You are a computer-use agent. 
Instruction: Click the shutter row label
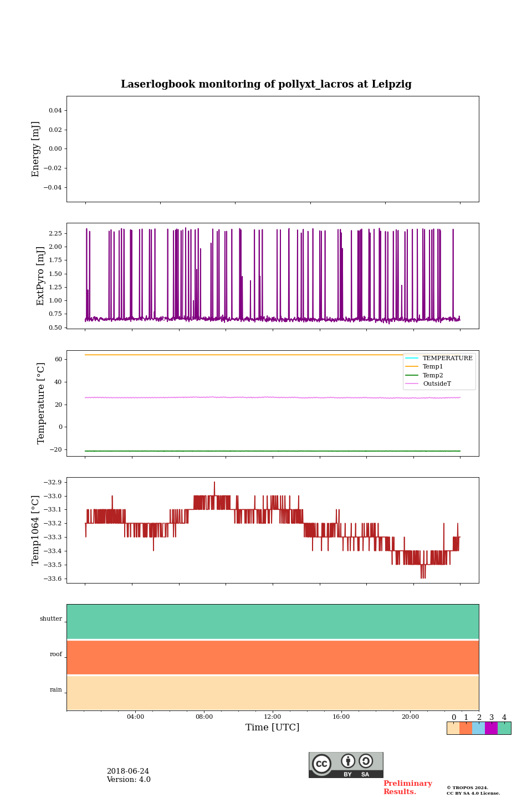pyautogui.click(x=51, y=619)
